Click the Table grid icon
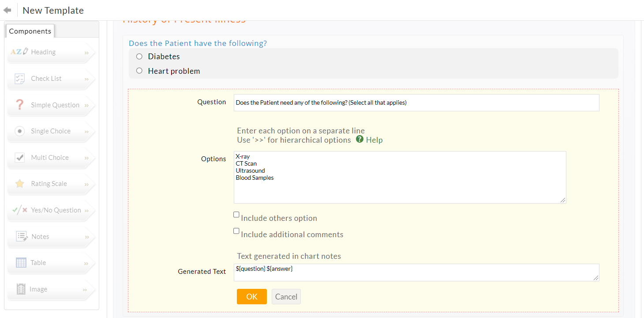The height and width of the screenshot is (318, 644). pyautogui.click(x=21, y=263)
